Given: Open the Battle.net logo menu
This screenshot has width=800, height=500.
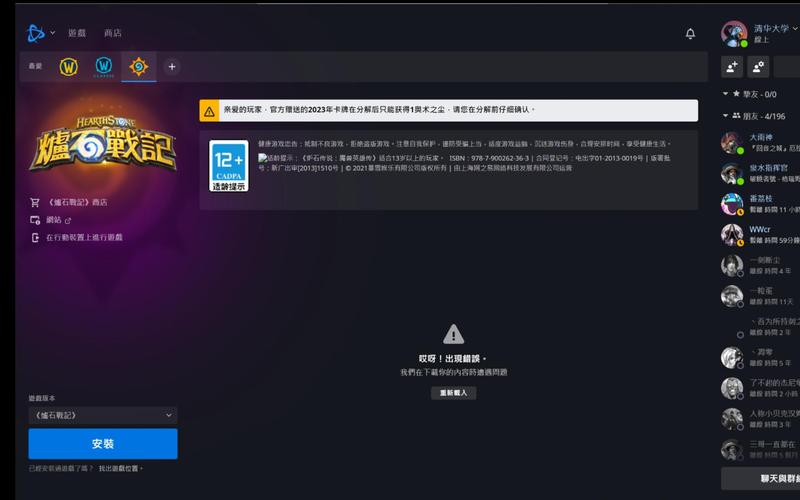Looking at the screenshot, I should (35, 33).
